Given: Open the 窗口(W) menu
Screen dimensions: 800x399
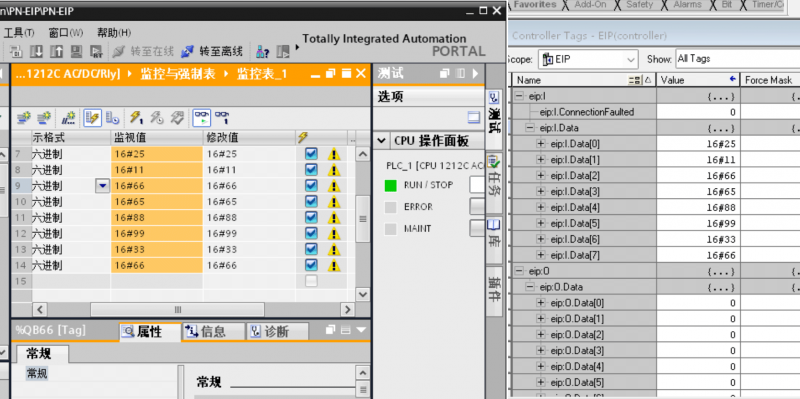Looking at the screenshot, I should pyautogui.click(x=65, y=33).
